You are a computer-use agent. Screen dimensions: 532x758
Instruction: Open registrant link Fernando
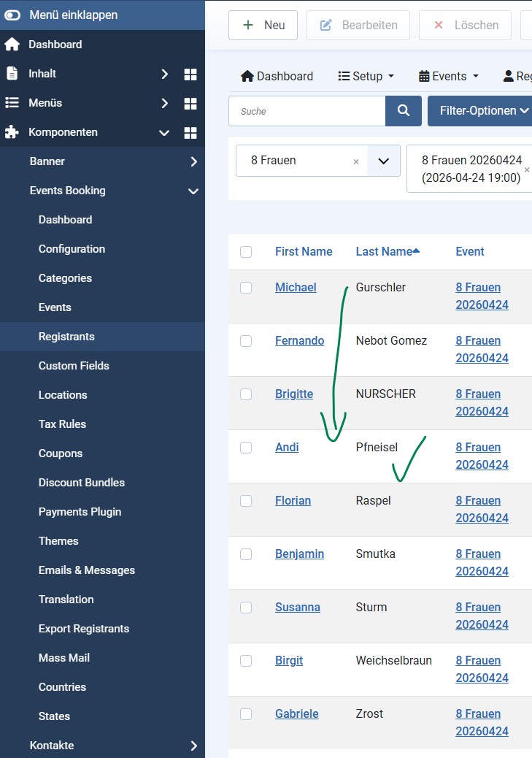pyautogui.click(x=299, y=341)
